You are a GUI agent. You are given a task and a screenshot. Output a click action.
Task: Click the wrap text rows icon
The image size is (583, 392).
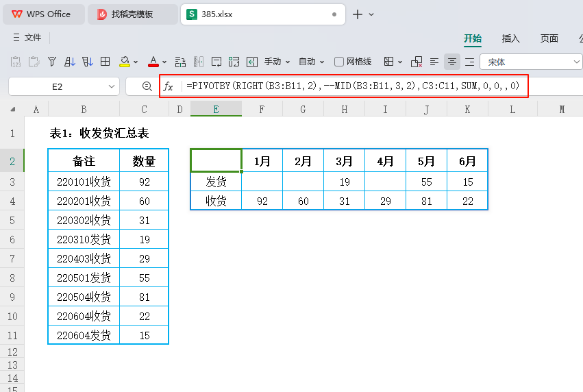tap(180, 62)
